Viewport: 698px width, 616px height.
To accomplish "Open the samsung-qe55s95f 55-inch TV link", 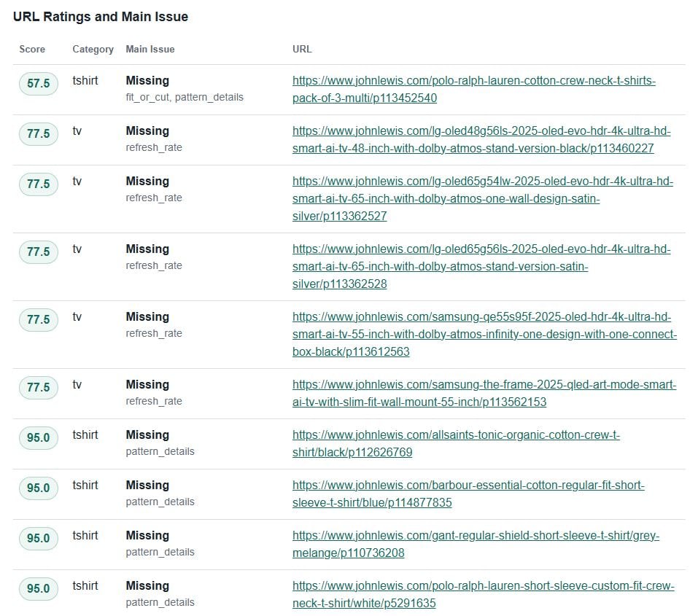I will click(484, 334).
